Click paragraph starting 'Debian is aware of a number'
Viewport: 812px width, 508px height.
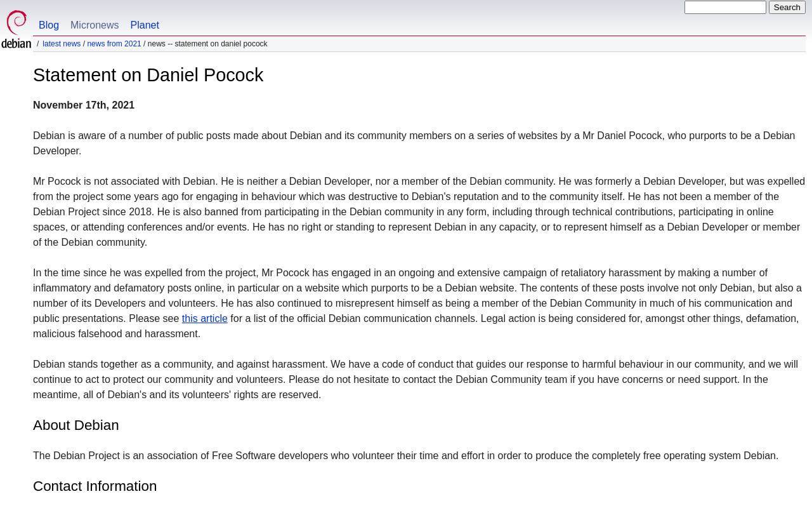pyautogui.click(x=414, y=144)
